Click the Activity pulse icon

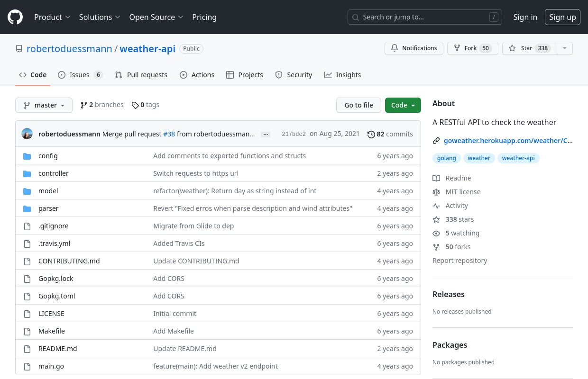(436, 206)
